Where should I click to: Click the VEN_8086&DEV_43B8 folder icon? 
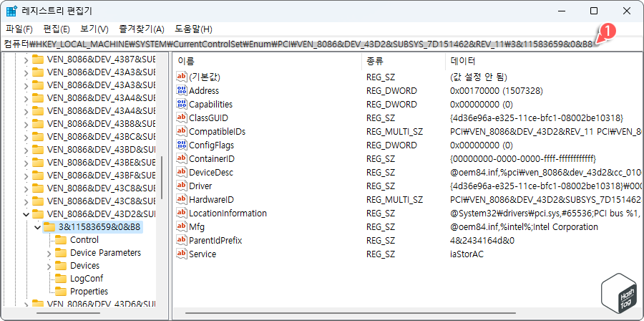point(38,124)
